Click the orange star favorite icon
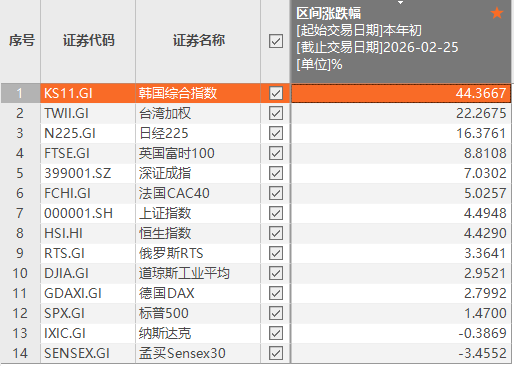514x366 pixels. (x=497, y=13)
